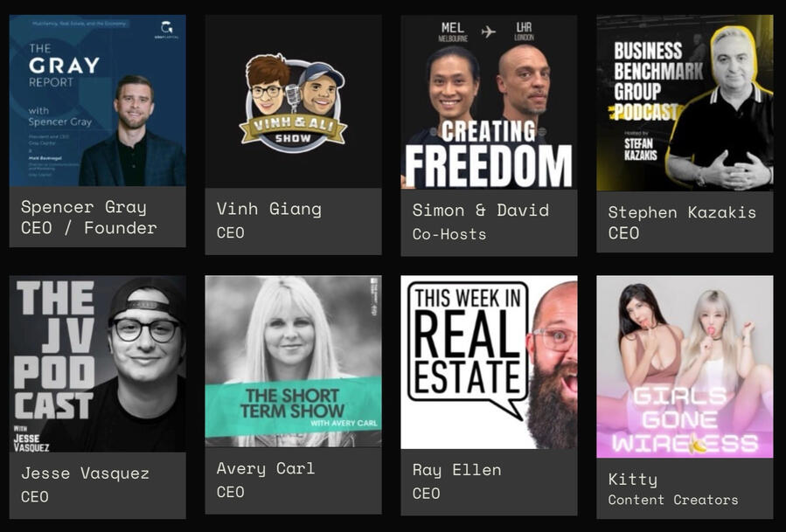The height and width of the screenshot is (532, 786).
Task: Open The Gray Report podcast cover
Action: coord(97,100)
